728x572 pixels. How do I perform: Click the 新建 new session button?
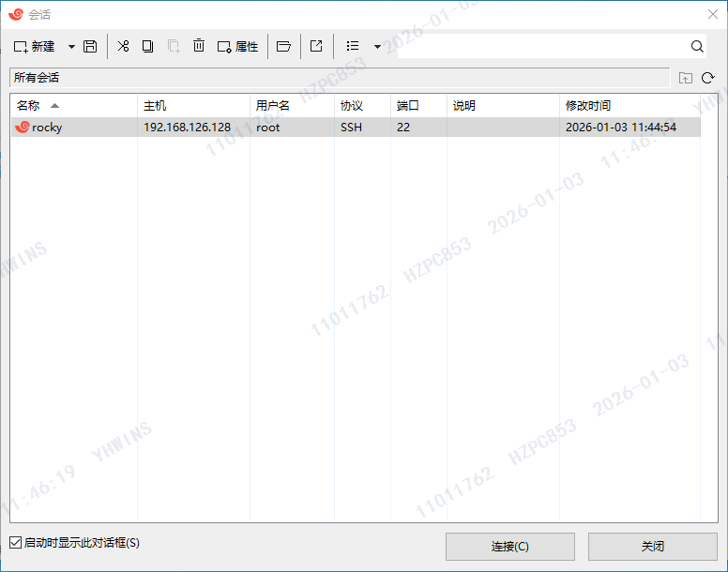coord(35,46)
